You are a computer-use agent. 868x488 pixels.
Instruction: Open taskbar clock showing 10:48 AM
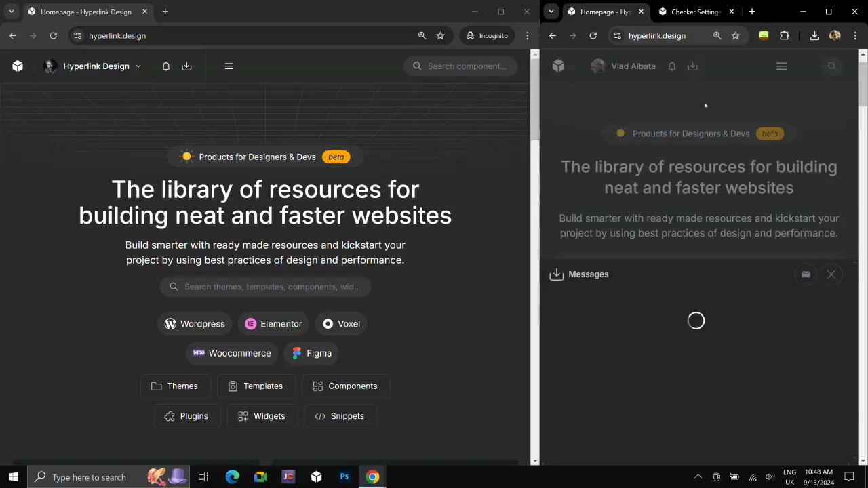click(819, 477)
